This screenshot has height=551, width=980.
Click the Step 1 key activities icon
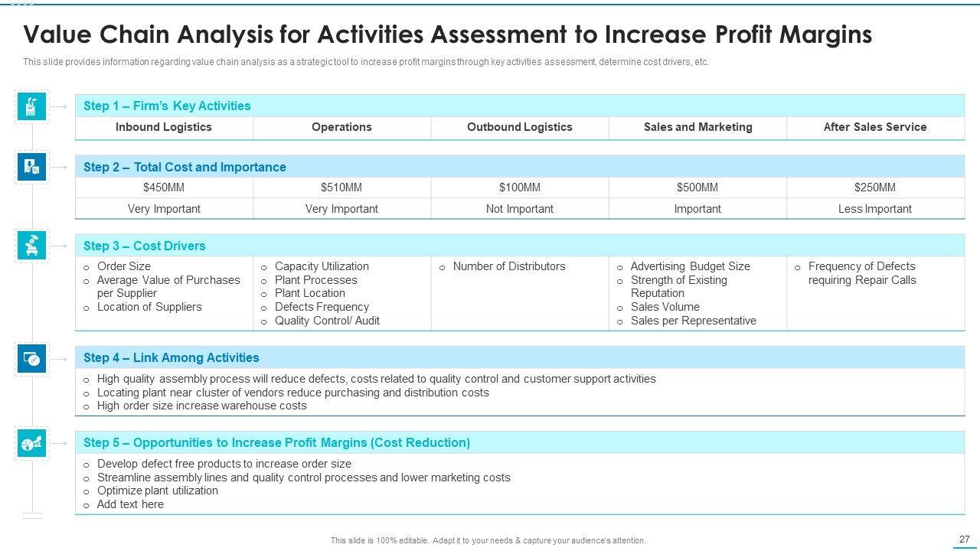[31, 106]
